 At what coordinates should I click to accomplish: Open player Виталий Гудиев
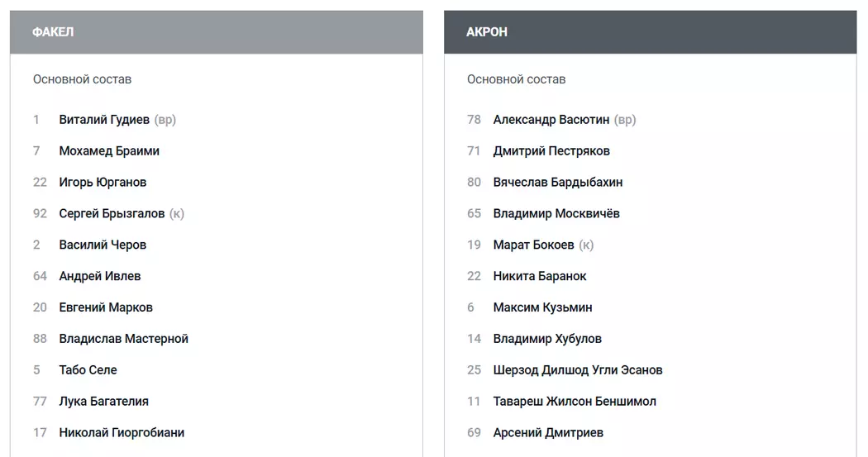pyautogui.click(x=104, y=120)
